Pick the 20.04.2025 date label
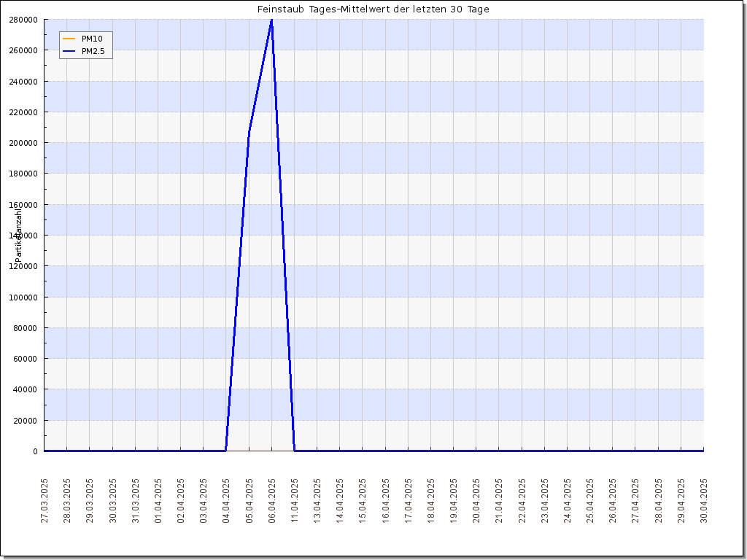 (x=476, y=501)
